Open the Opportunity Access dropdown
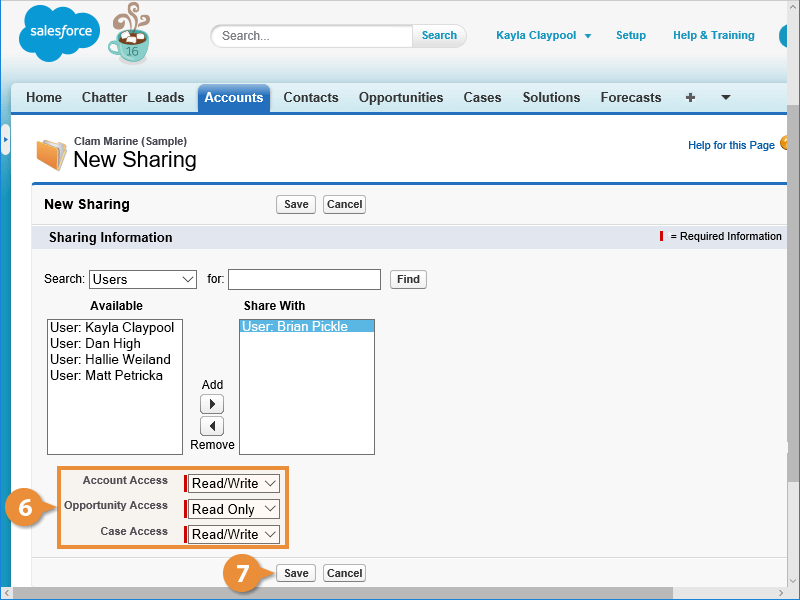Viewport: 800px width, 600px height. click(234, 509)
